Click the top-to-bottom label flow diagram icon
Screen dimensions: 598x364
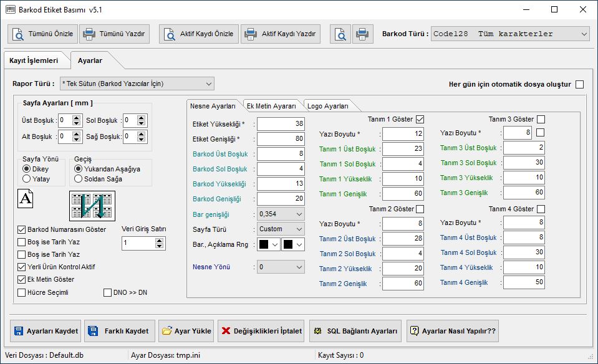(92, 206)
